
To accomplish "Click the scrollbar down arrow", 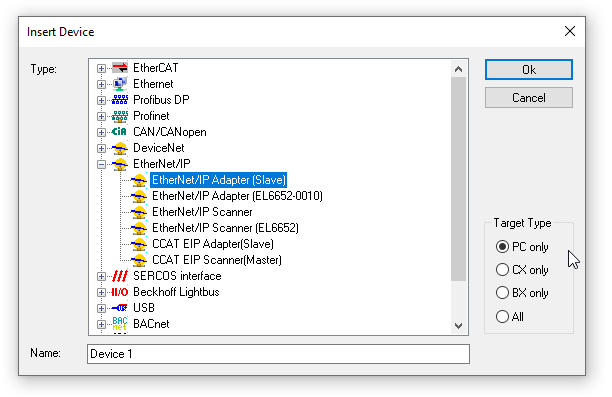I will pos(459,326).
